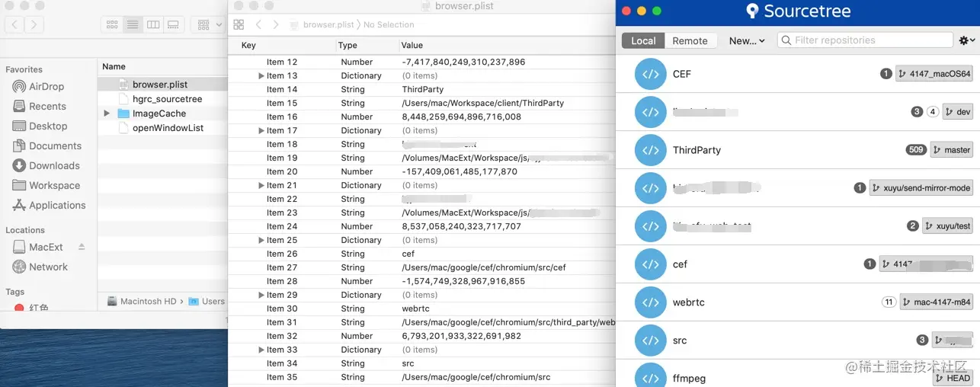Expand Item 29 dictionary
The image size is (980, 387).
261,296
